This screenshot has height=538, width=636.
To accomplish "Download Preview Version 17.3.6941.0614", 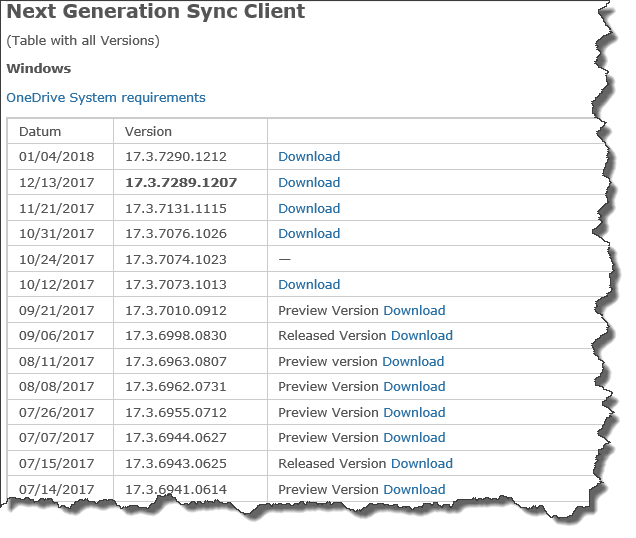I will point(414,489).
